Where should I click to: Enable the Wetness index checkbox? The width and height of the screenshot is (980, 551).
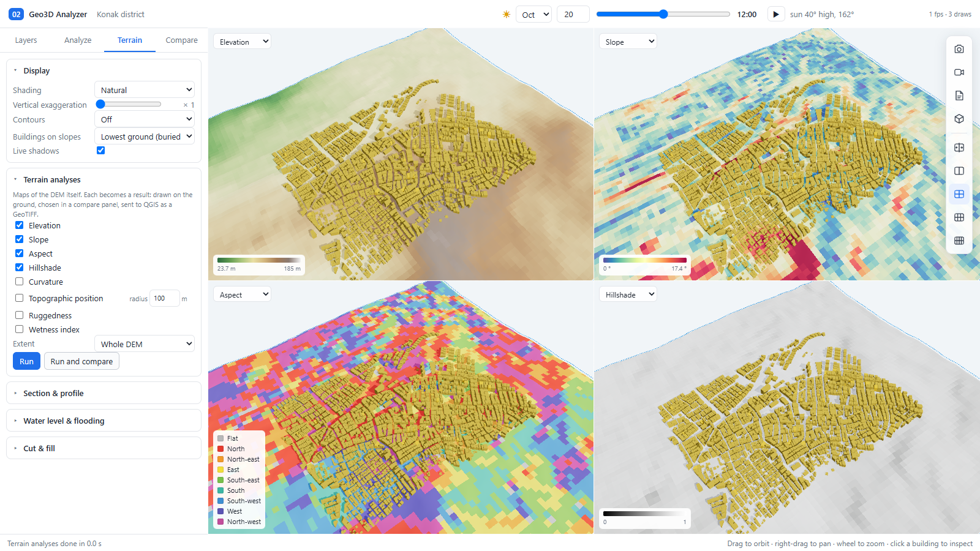20,329
